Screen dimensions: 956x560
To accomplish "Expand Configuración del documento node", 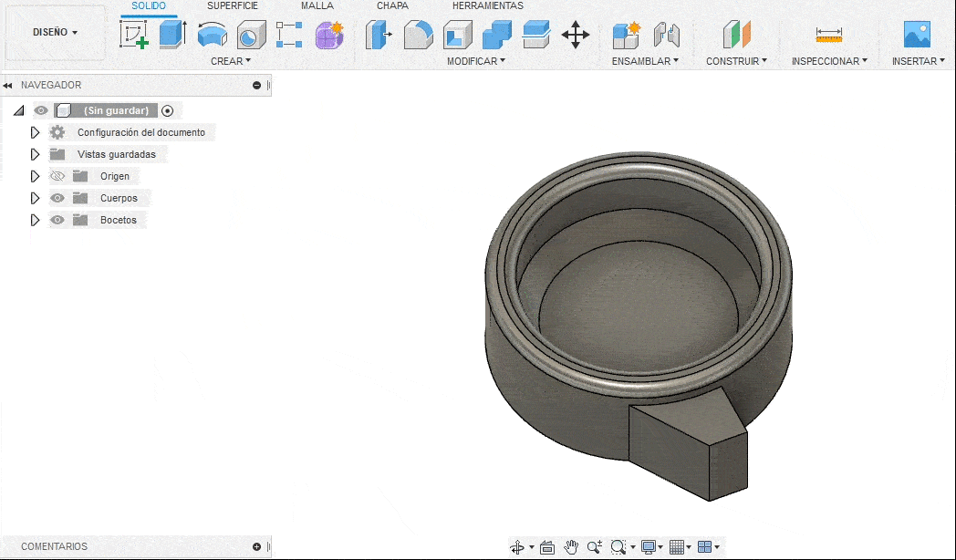I will coord(36,132).
